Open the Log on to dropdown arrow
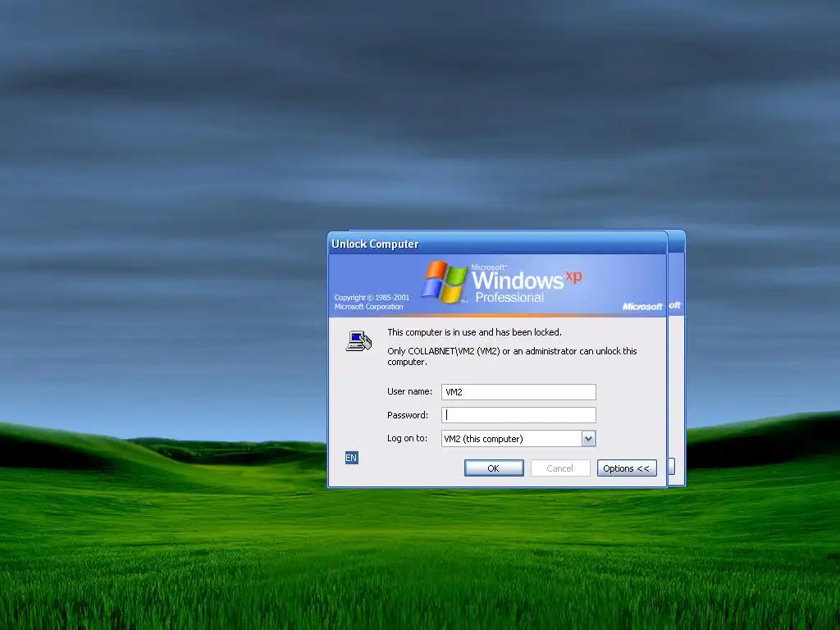Image resolution: width=840 pixels, height=630 pixels. 588,439
